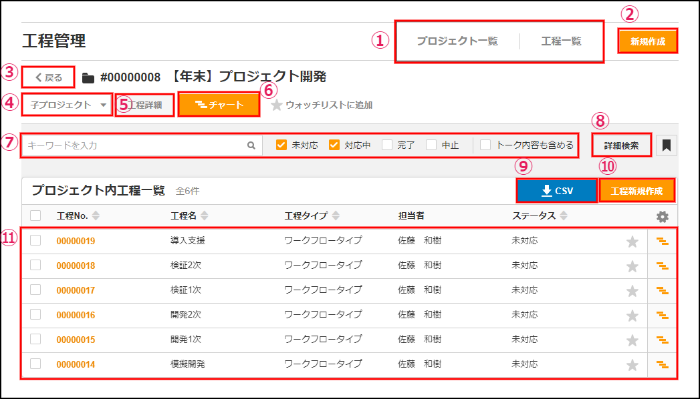Screen dimensions: 700x399
Task: Switch to 工程一覧 tab
Action: [561, 42]
